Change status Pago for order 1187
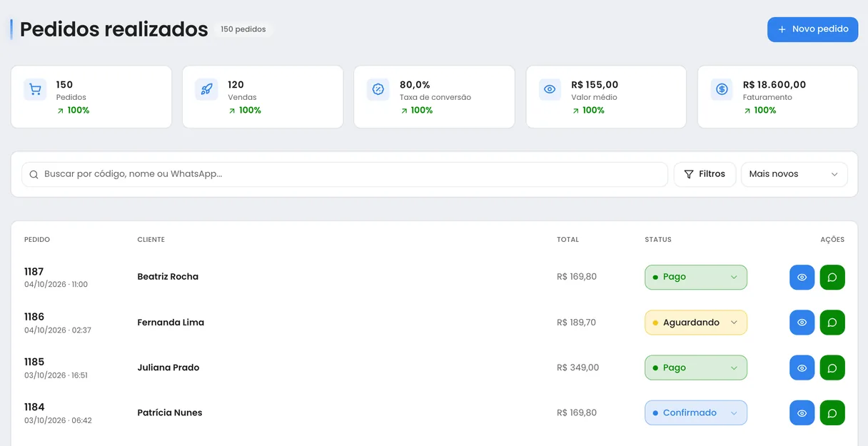Image resolution: width=868 pixels, height=446 pixels. (696, 278)
